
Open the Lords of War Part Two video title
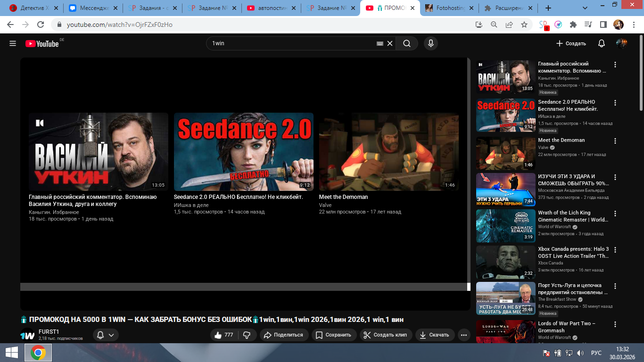coord(567,327)
